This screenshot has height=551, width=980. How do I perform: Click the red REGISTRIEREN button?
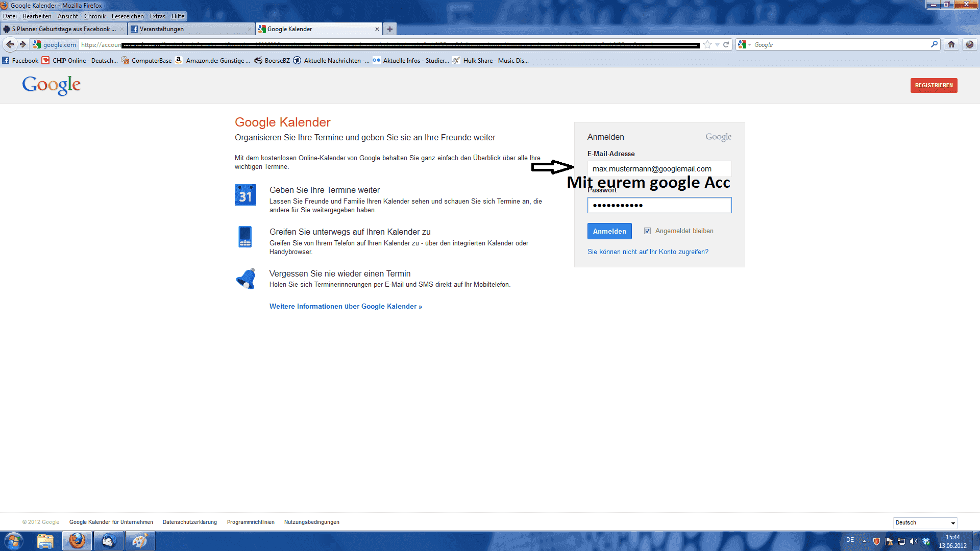point(934,85)
